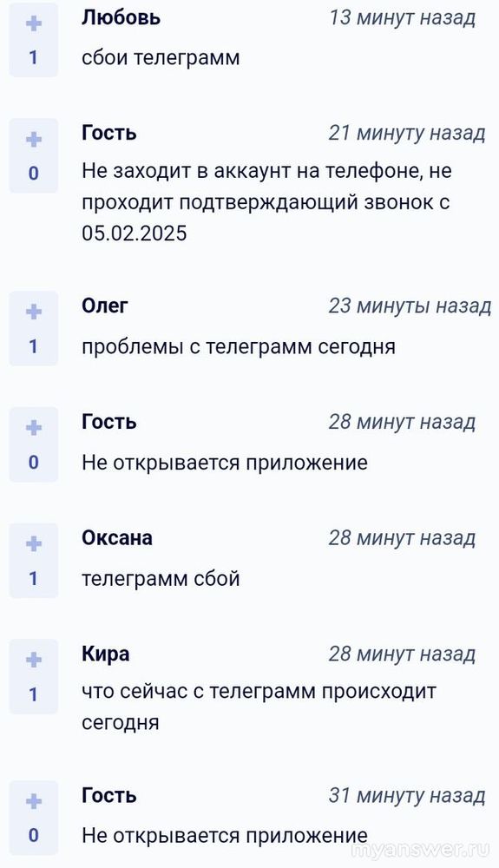Screen dimensions: 499x868
Task: Click on Кира's name
Action: 106,654
